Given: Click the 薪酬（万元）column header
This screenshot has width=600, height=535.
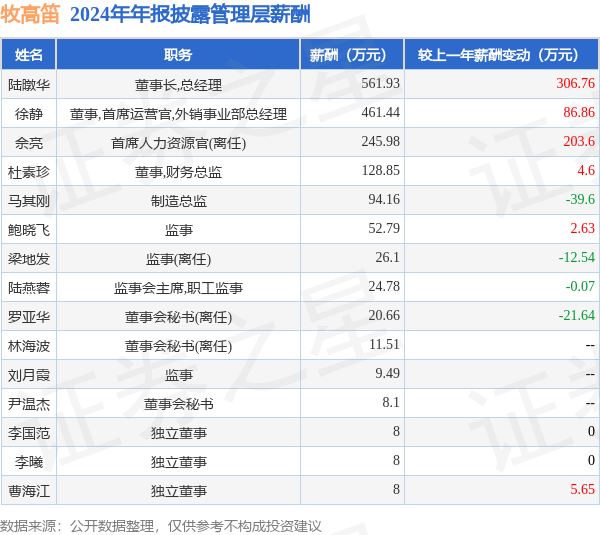Looking at the screenshot, I should pos(352,55).
